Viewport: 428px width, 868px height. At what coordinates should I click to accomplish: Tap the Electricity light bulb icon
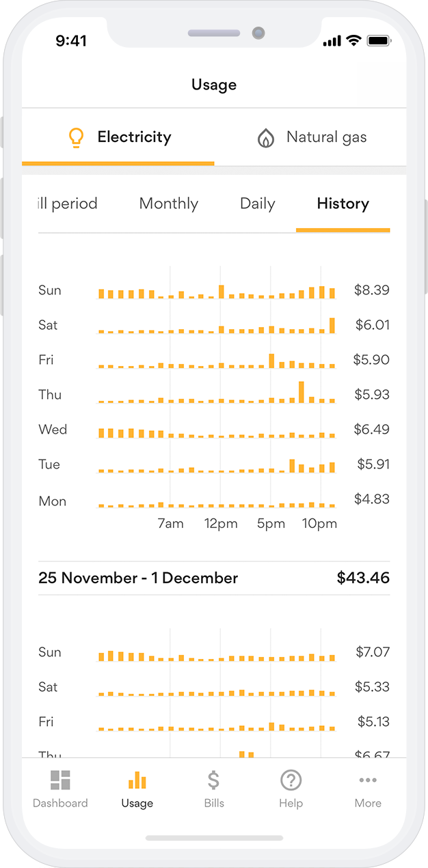coord(77,138)
